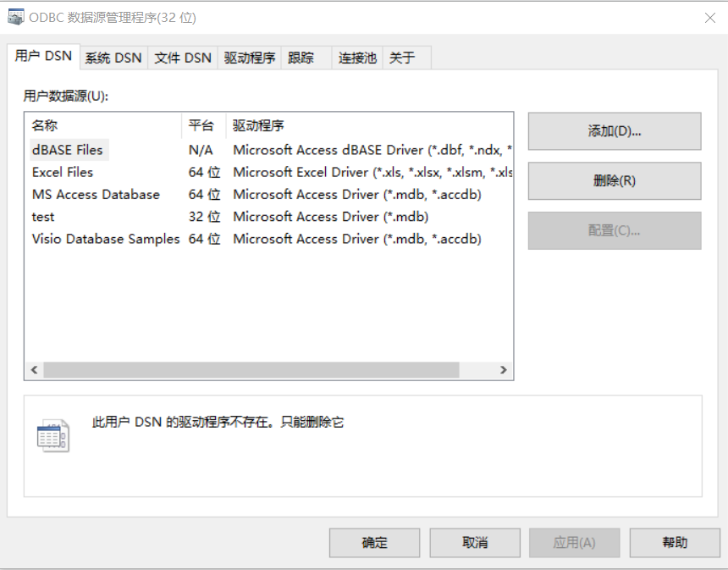Open the 文件 DSN tab

point(183,58)
